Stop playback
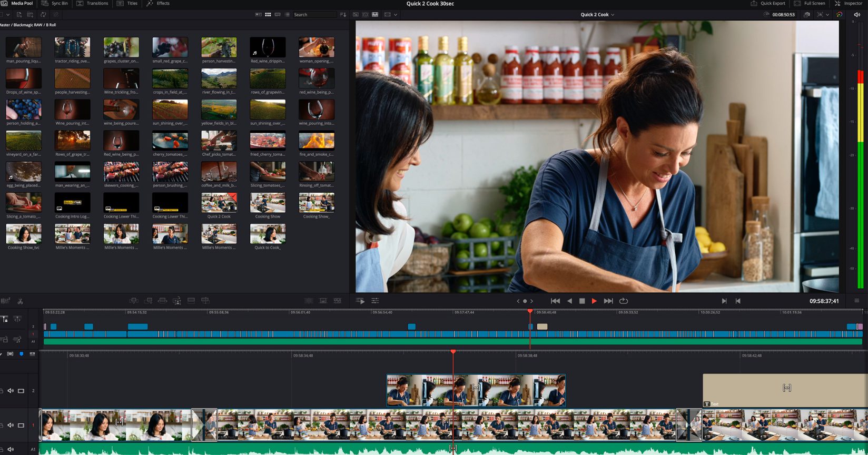Screen dimensions: 868x455 tap(582, 301)
